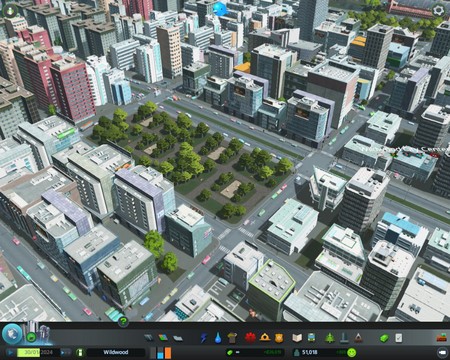Open the City Policies panel
This screenshot has height=360, width=450.
pyautogui.click(x=399, y=338)
